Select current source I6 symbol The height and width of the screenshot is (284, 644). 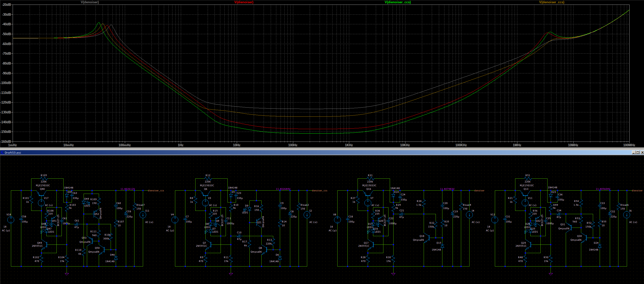pyautogui.click(x=627, y=215)
